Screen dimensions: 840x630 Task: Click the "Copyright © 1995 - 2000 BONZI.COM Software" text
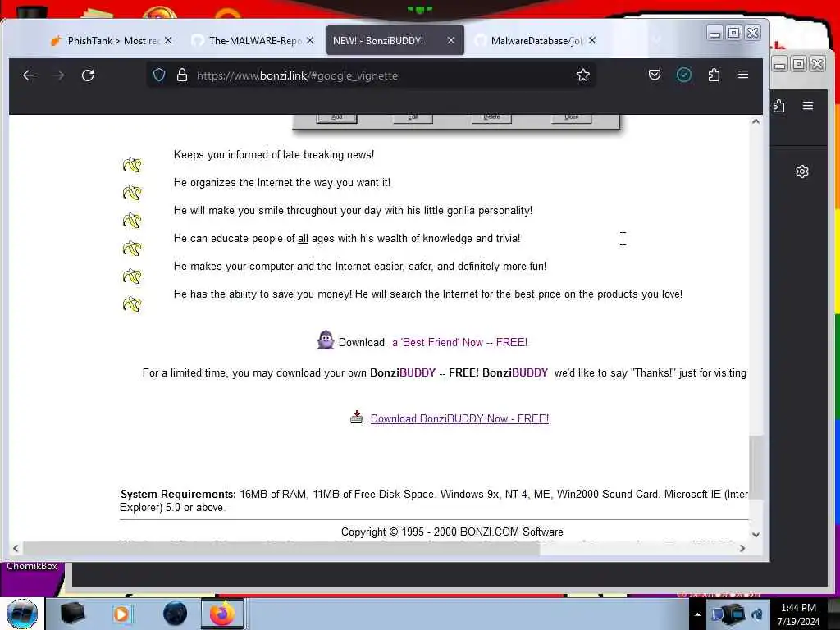(452, 532)
